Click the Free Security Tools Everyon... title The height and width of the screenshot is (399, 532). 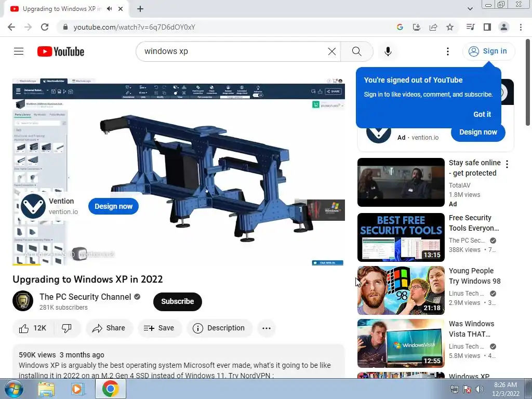tap(474, 223)
